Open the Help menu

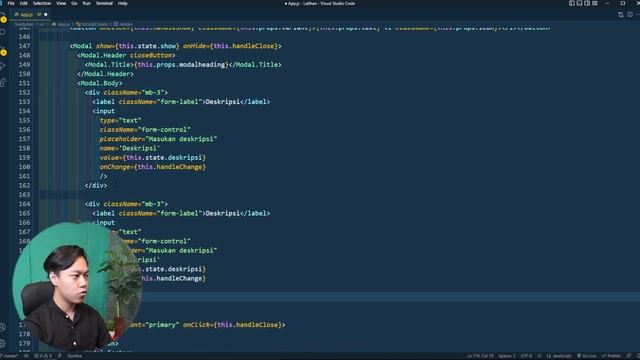(x=122, y=3)
